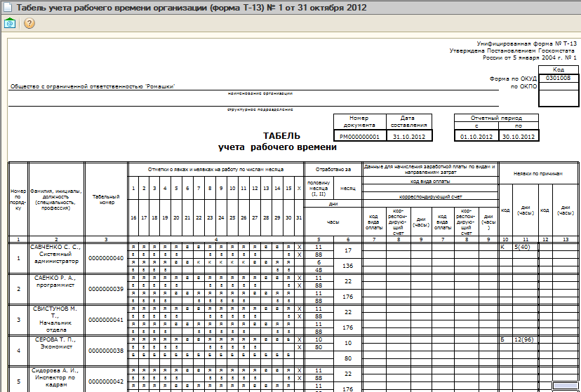
Task: Click personnel number 0000000038
Action: [106, 351]
